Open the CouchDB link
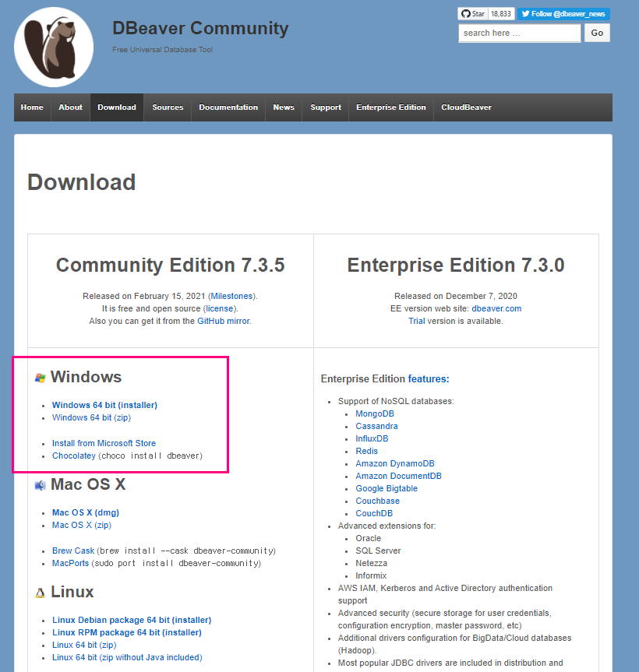This screenshot has height=672, width=639. [x=374, y=513]
